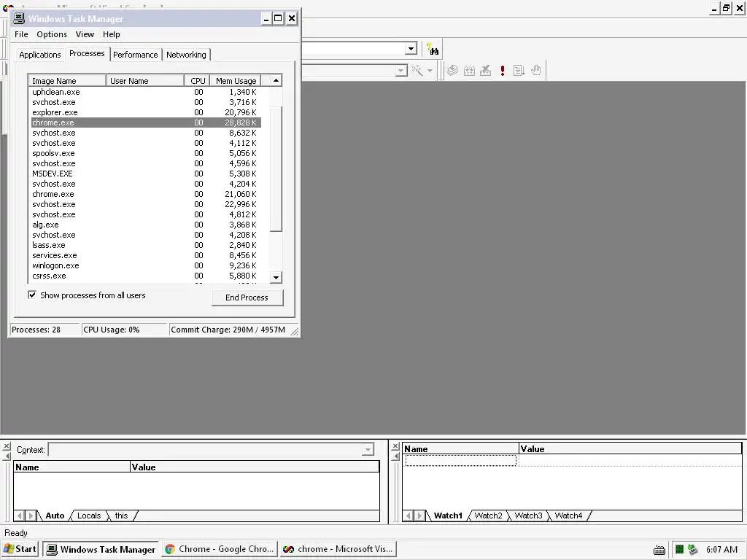Click the Compile stack icon in build toolbar

(x=452, y=71)
